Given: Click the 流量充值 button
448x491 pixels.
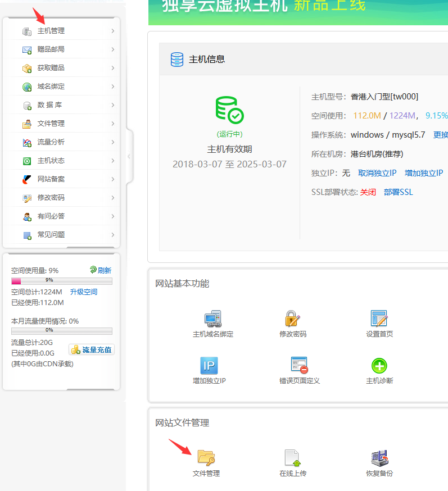Looking at the screenshot, I should tap(92, 349).
